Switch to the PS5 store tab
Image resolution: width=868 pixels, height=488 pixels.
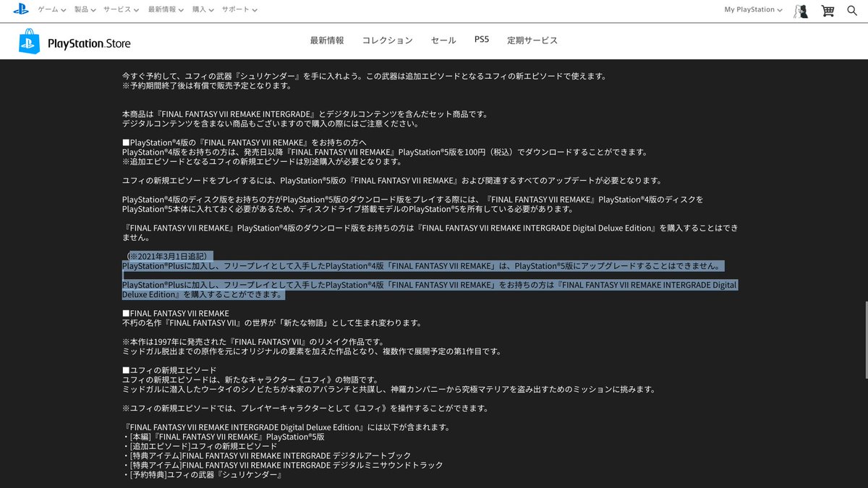(482, 40)
